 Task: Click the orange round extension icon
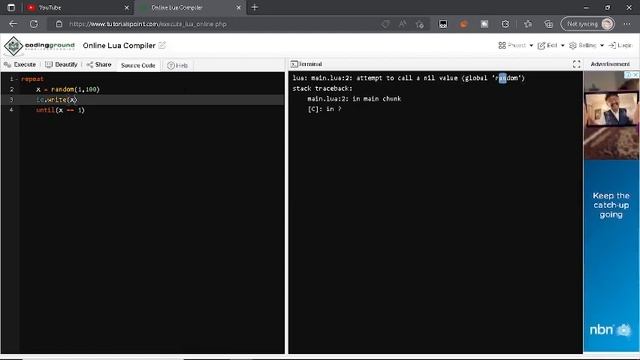point(464,24)
